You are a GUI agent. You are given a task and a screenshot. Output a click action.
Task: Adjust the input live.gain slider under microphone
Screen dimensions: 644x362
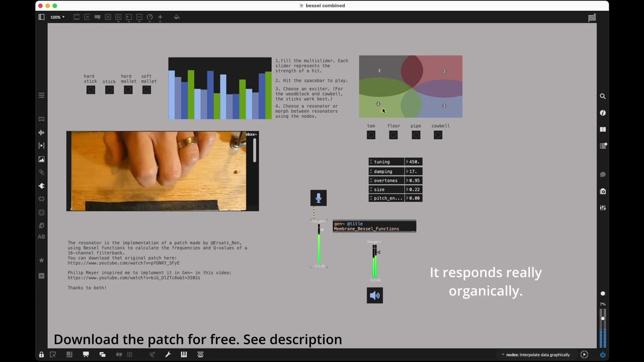tap(319, 244)
